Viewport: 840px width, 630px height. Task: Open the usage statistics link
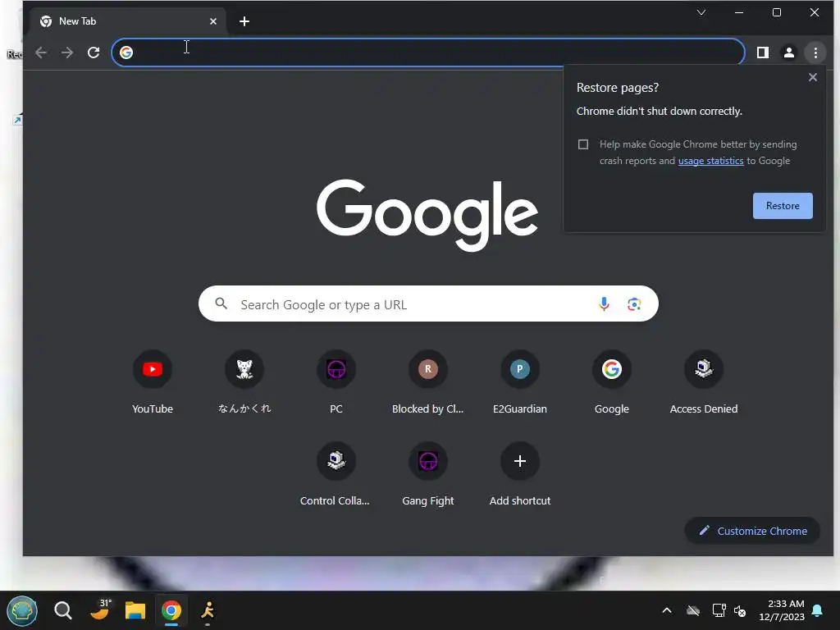pos(711,161)
